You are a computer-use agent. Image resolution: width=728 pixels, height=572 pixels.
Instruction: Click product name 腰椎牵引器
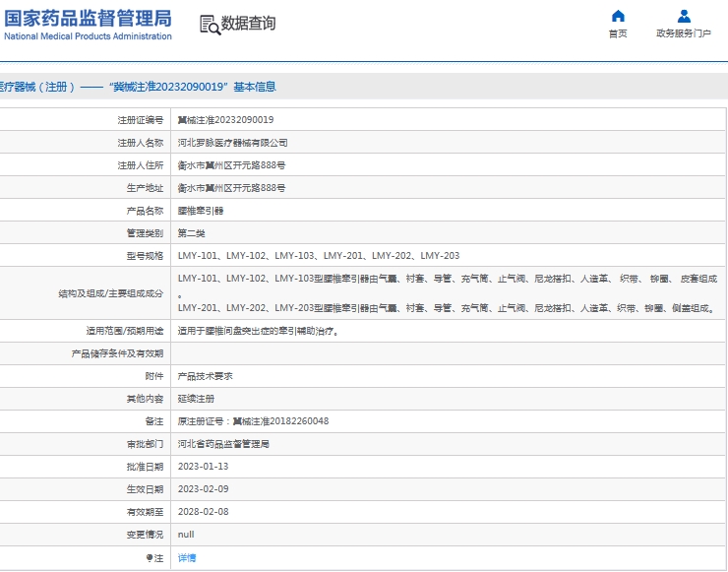pyautogui.click(x=201, y=211)
